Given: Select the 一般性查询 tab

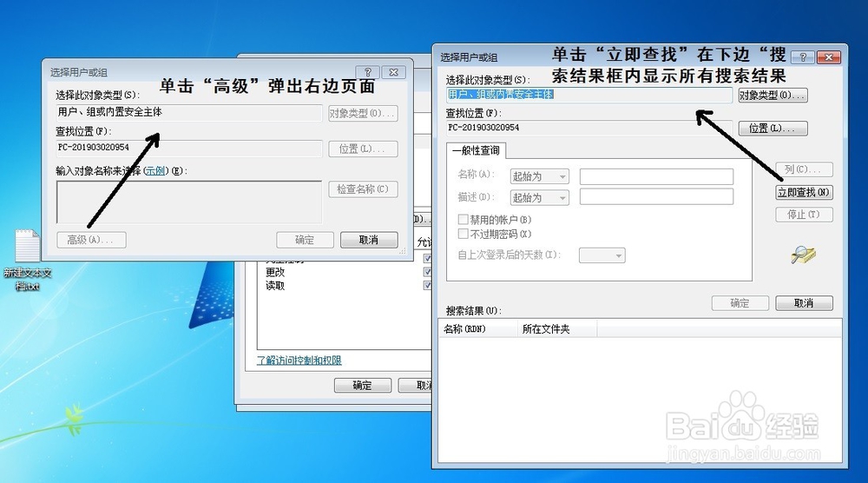Looking at the screenshot, I should 476,150.
